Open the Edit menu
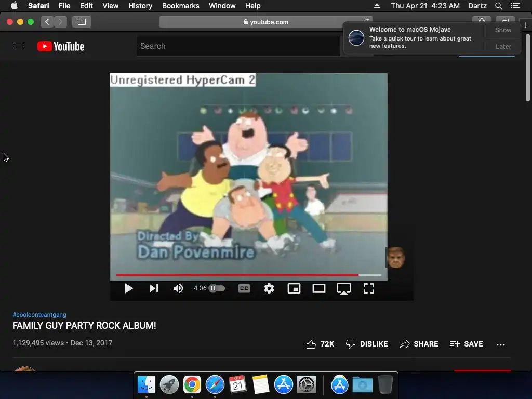This screenshot has width=532, height=399. coord(86,6)
